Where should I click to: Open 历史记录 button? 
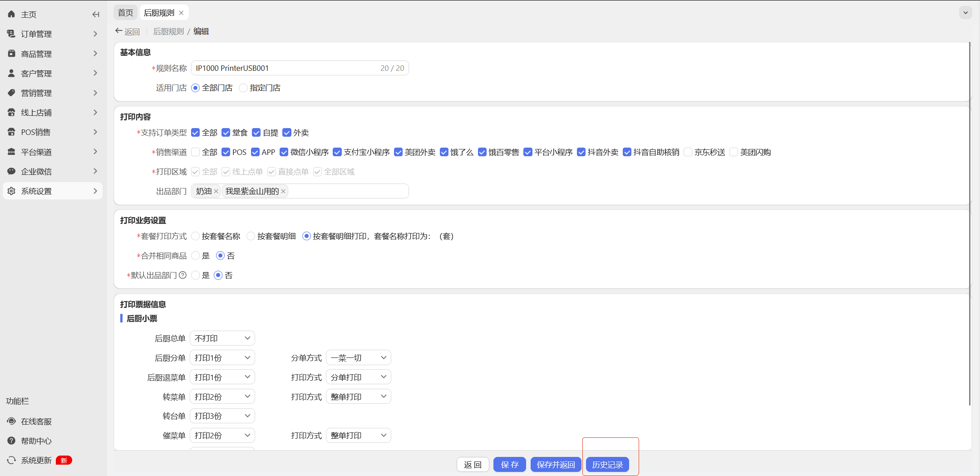tap(607, 464)
